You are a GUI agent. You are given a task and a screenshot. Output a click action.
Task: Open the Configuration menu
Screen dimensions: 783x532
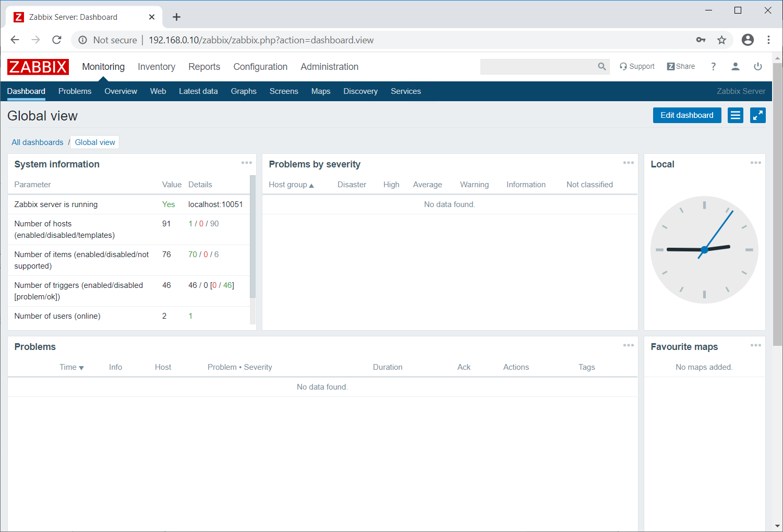pos(260,67)
